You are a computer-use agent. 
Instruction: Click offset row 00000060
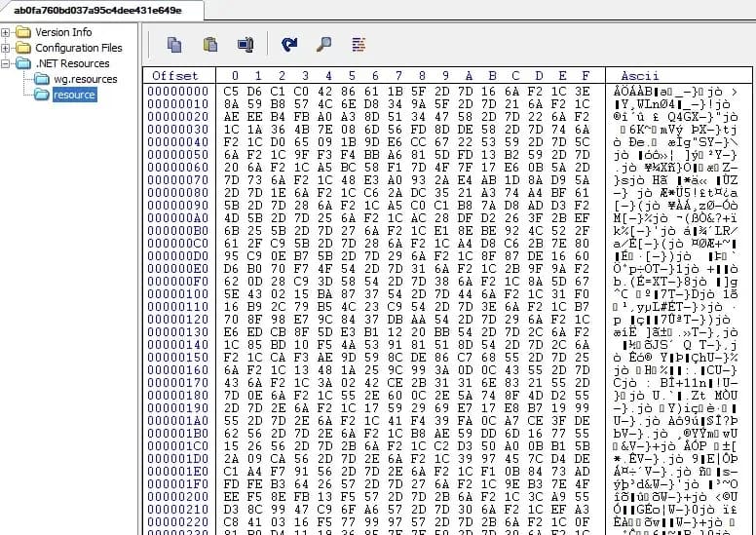tap(178, 168)
